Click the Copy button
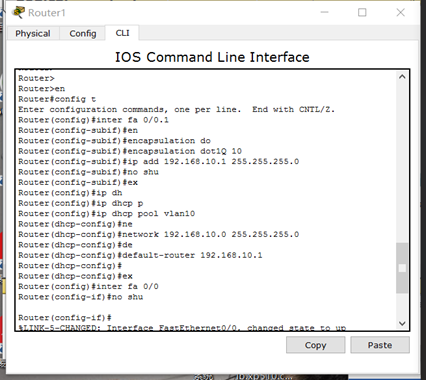The width and height of the screenshot is (426, 380). 315,345
